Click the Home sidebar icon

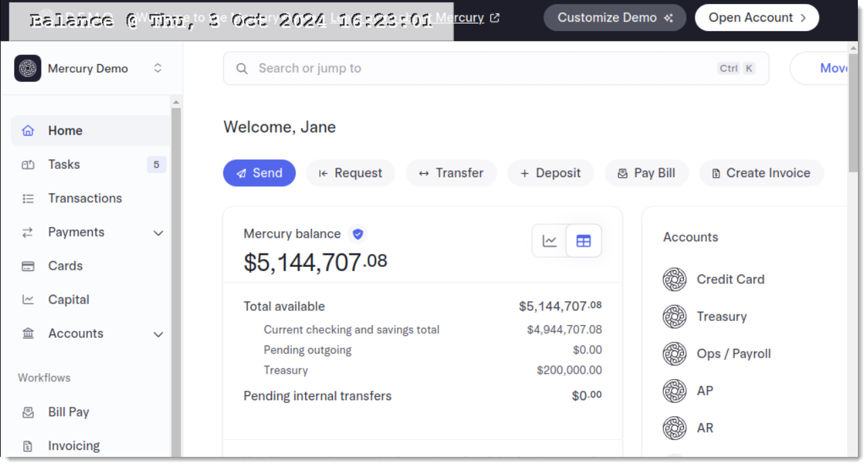tap(28, 130)
